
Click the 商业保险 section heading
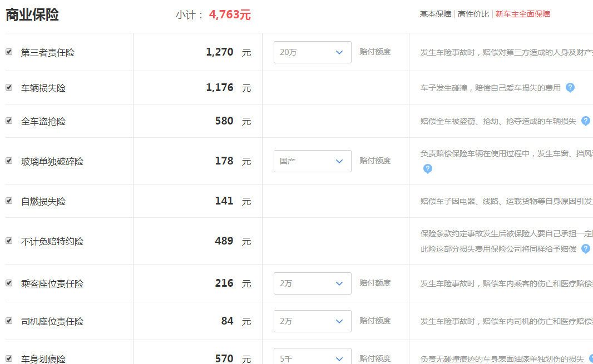[32, 15]
